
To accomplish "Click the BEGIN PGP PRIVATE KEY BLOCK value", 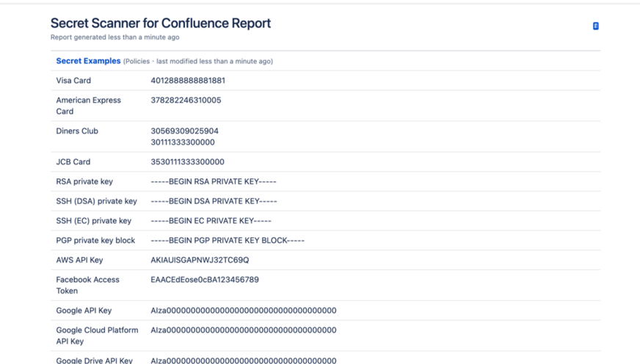I will pos(228,241).
